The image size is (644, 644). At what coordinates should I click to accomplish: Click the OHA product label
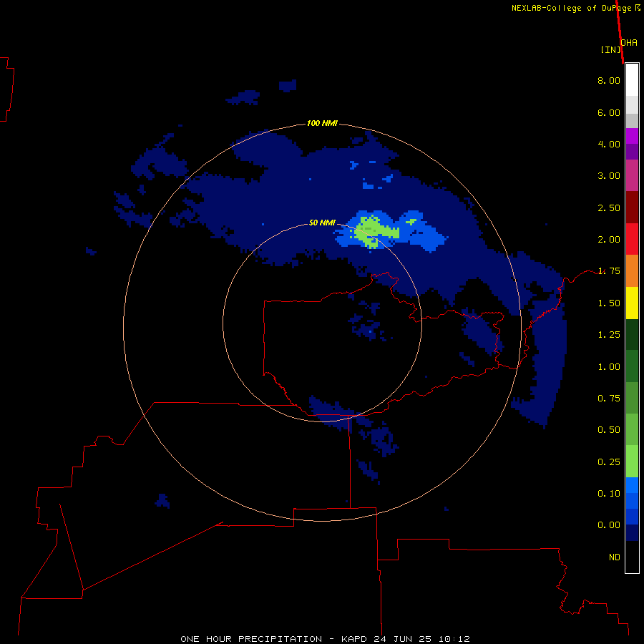[629, 43]
